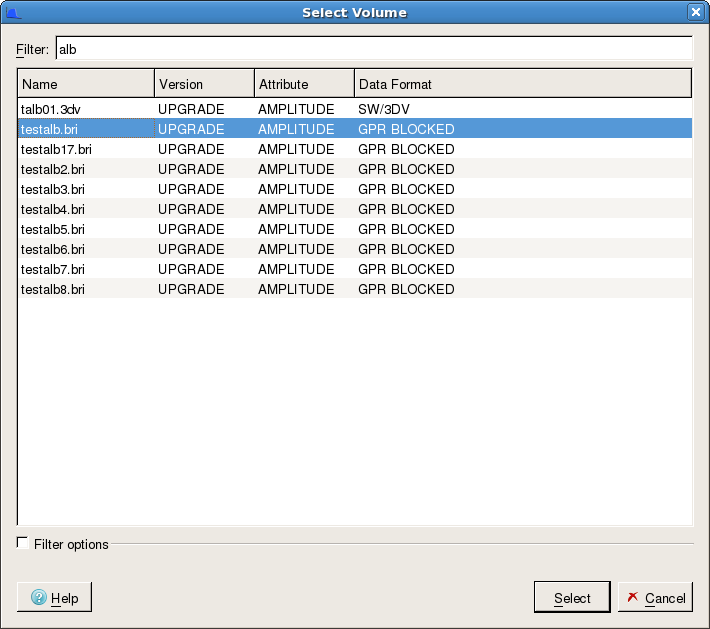Click the Data Format column header
This screenshot has width=710, height=629.
pos(522,84)
